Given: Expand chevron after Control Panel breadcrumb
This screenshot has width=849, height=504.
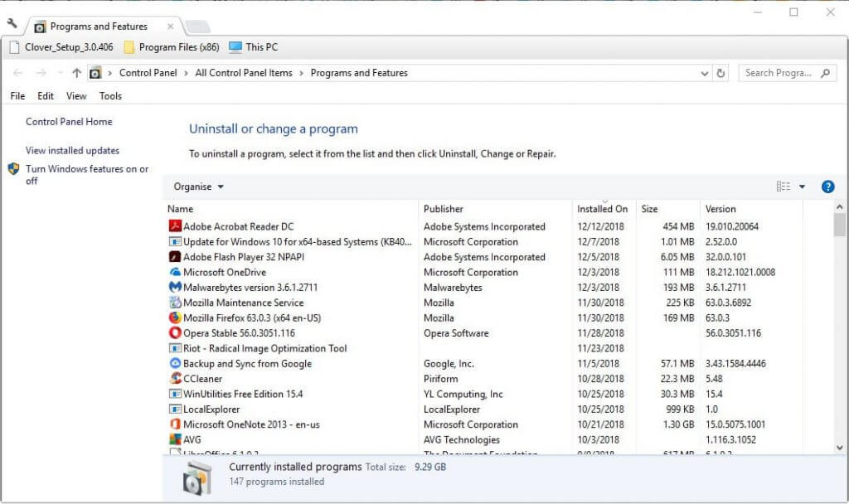Looking at the screenshot, I should pos(186,73).
